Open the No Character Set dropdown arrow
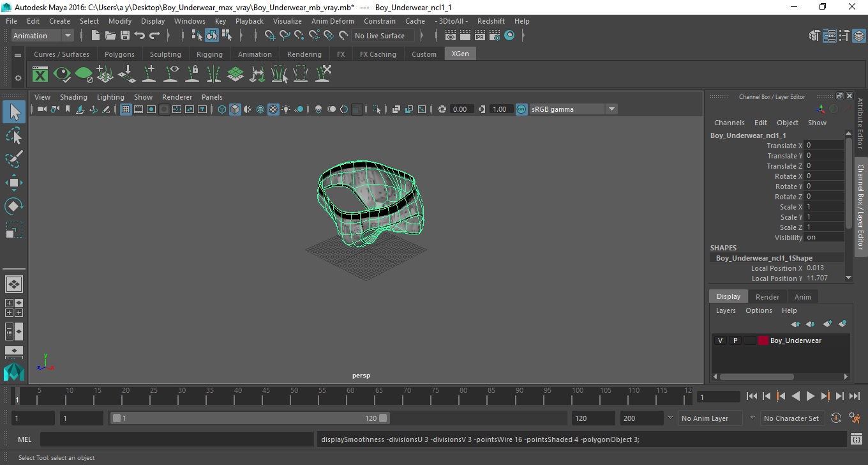This screenshot has height=465, width=868. pos(752,418)
